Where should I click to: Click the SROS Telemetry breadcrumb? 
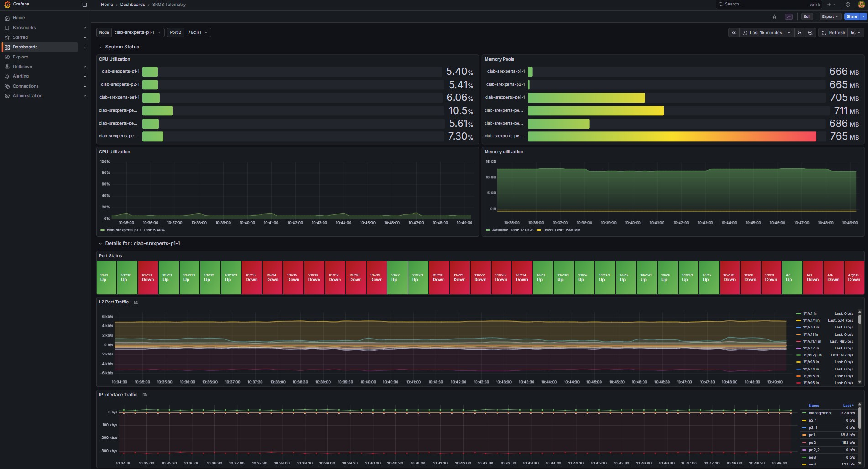click(169, 5)
